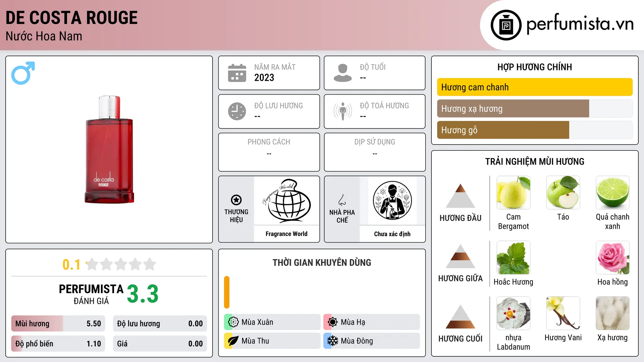Click the launch year 2023
Image resolution: width=644 pixels, height=362 pixels.
264,78
